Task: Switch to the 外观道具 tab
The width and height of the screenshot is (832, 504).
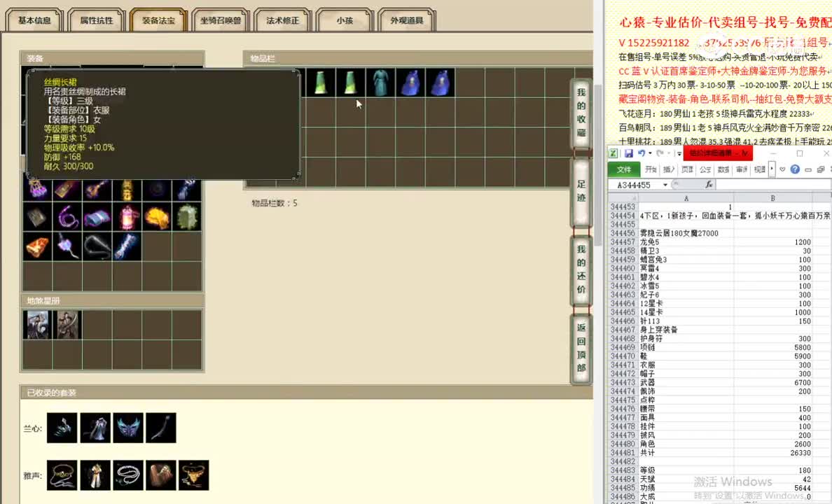Action: tap(407, 20)
